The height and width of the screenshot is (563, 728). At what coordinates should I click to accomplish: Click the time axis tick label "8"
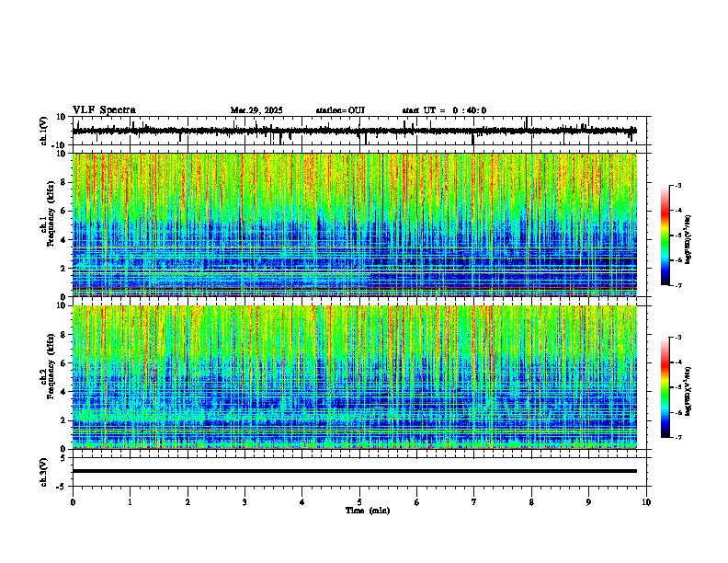(x=531, y=502)
